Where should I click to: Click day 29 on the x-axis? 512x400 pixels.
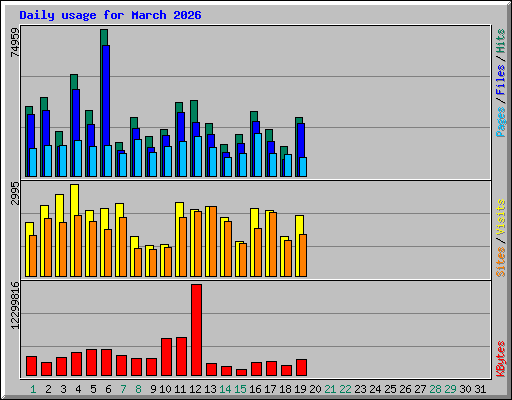(x=450, y=389)
